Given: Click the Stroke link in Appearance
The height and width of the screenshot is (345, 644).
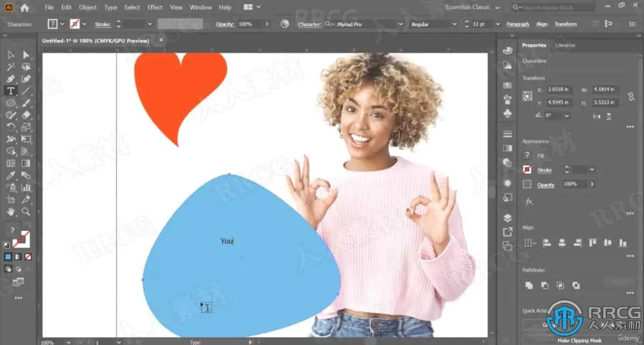Looking at the screenshot, I should (545, 170).
